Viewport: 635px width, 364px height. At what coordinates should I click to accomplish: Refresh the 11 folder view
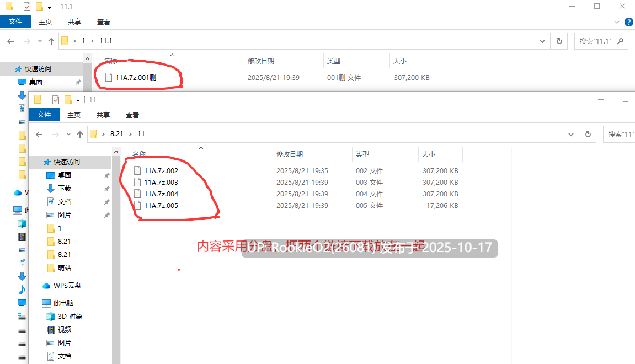pos(588,135)
